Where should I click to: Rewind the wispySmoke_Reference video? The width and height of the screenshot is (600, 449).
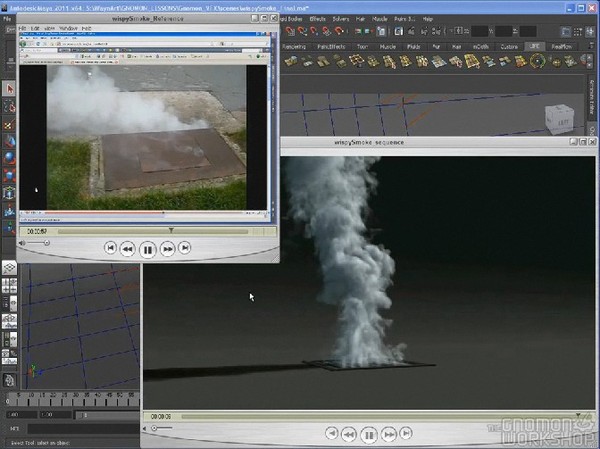pyautogui.click(x=127, y=249)
